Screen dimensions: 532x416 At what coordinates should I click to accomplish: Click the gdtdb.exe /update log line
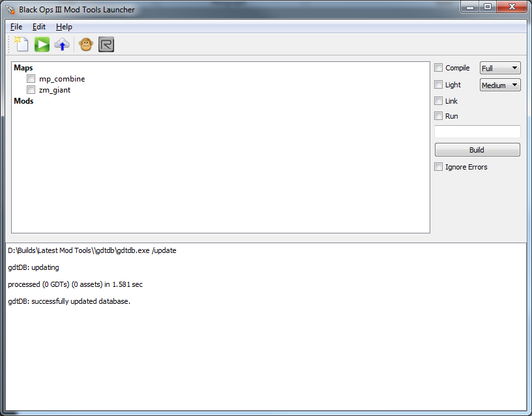(92, 250)
